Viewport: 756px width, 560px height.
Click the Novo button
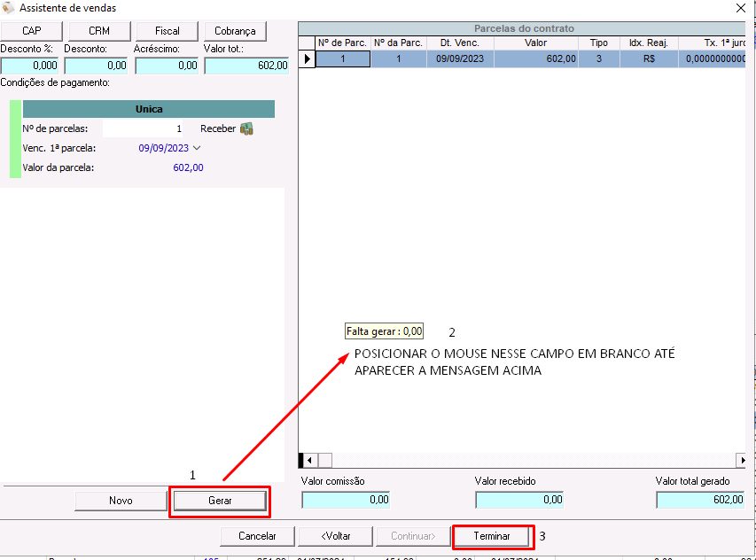(x=121, y=501)
